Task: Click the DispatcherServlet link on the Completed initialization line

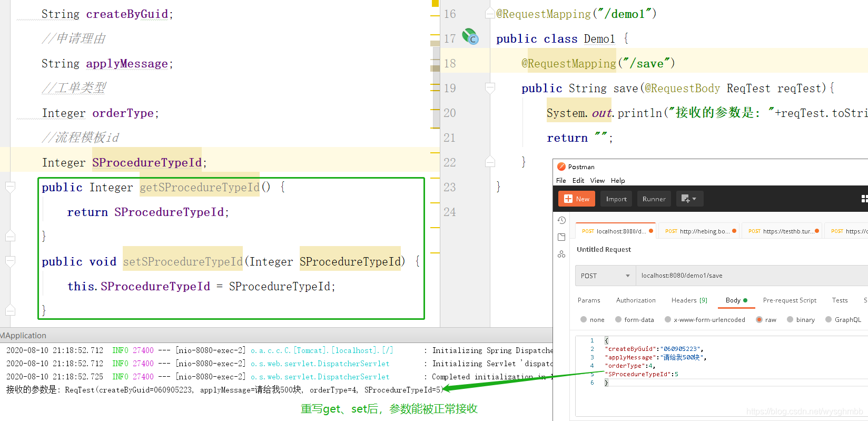Action: (x=320, y=377)
